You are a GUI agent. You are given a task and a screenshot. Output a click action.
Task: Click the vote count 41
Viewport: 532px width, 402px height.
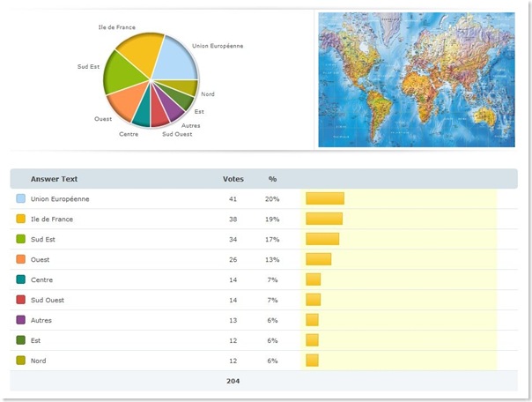233,199
